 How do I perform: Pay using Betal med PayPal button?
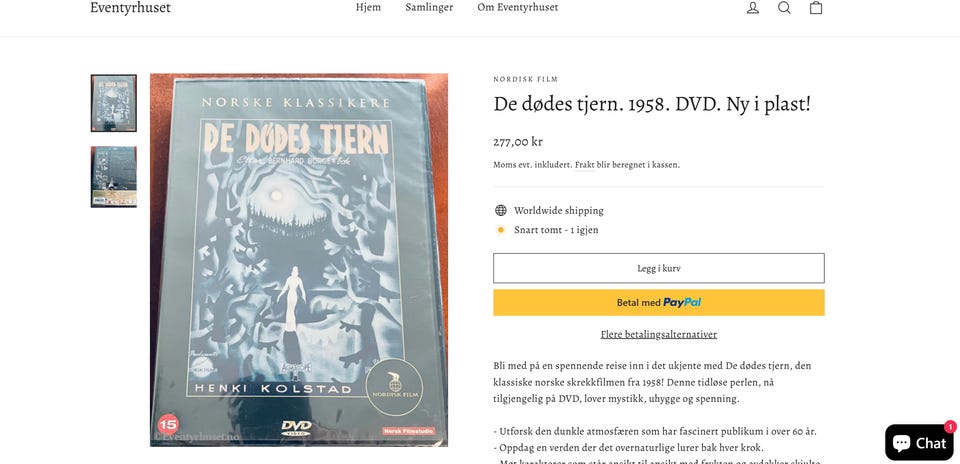(659, 302)
